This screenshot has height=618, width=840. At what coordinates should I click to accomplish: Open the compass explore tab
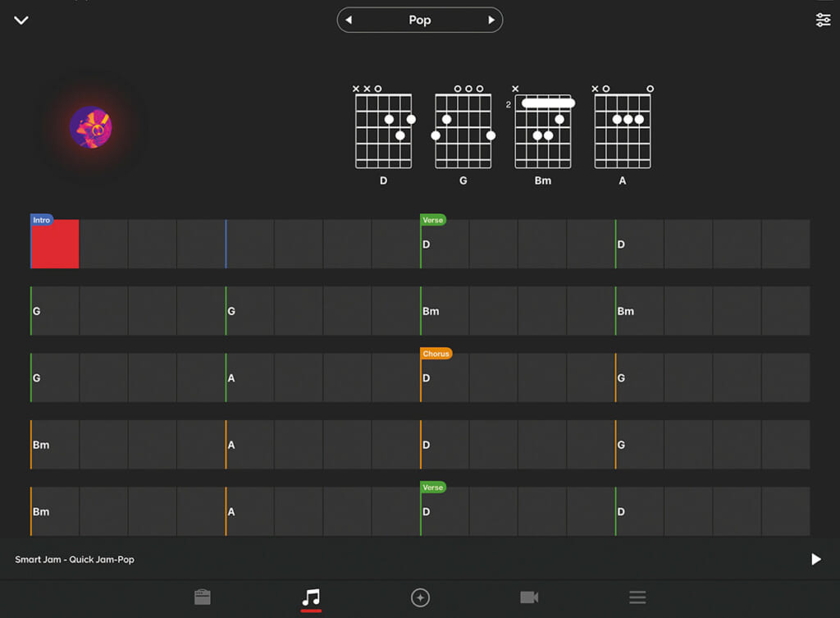coord(420,597)
